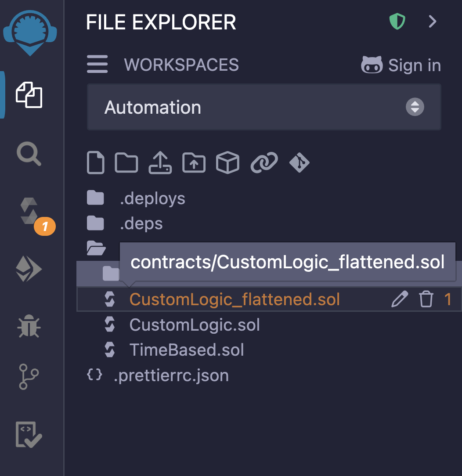Screen dimensions: 462x476
Task: Click the create new folder icon
Action: 126,163
